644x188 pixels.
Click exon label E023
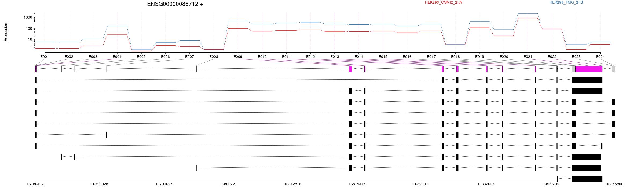tap(576, 57)
